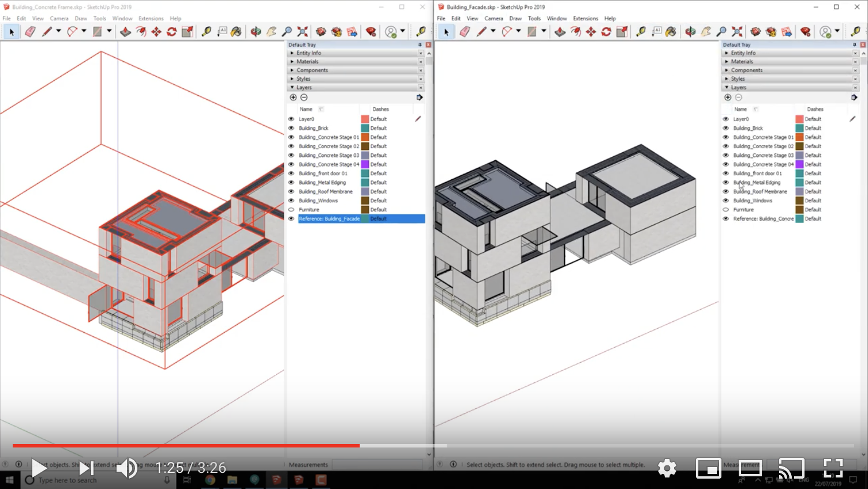The image size is (868, 489).
Task: Choose the Paint Bucket tool in the Building_Concrete Frame window
Action: (237, 32)
